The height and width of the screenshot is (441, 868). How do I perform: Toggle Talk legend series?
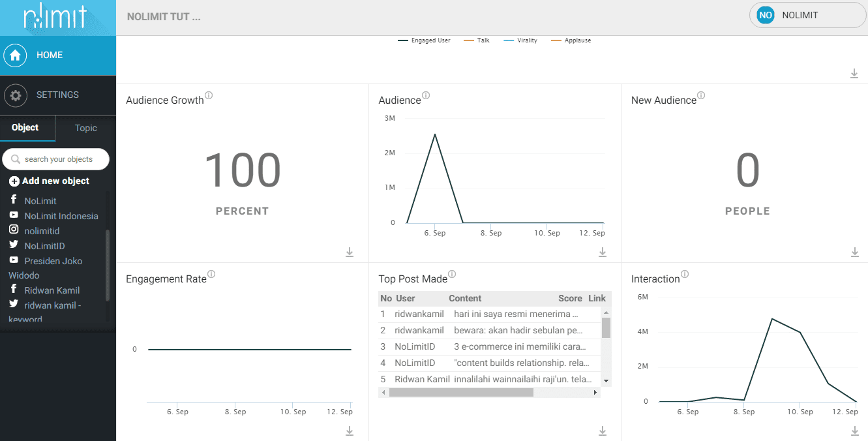click(477, 40)
